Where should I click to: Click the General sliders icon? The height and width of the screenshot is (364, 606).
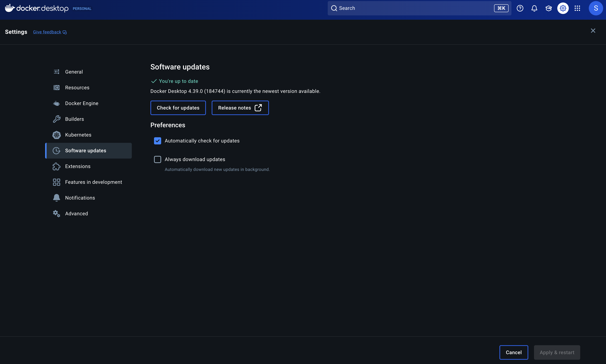coord(56,72)
